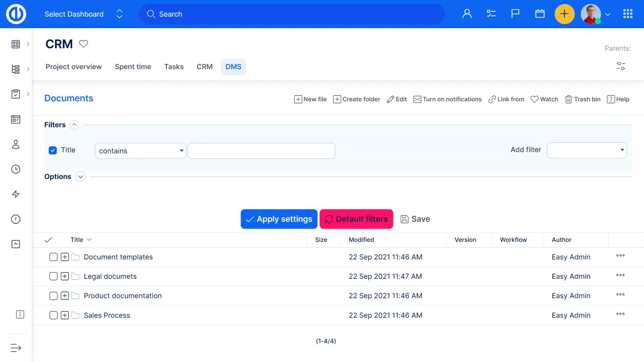The height and width of the screenshot is (362, 644).
Task: Reset using Default filters button
Action: 356,219
